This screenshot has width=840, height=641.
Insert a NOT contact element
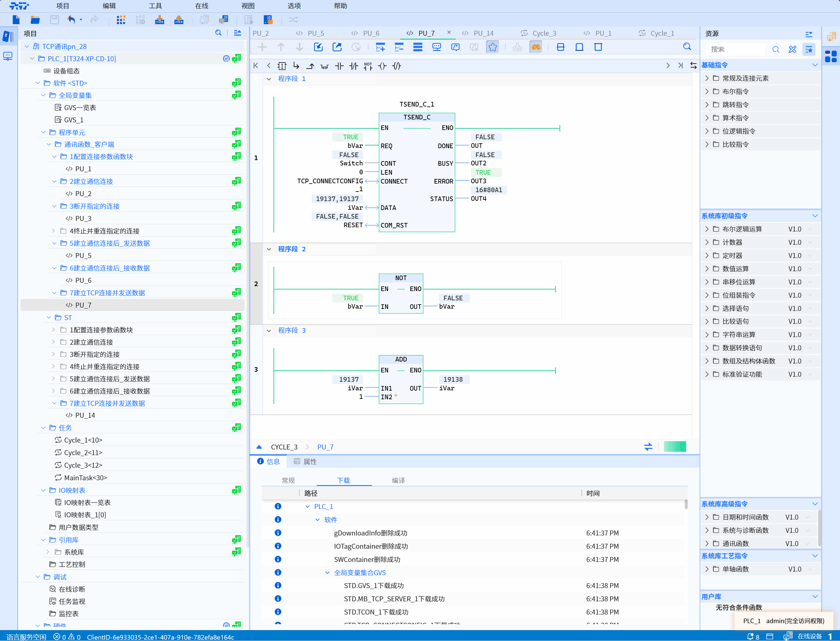pyautogui.click(x=368, y=66)
